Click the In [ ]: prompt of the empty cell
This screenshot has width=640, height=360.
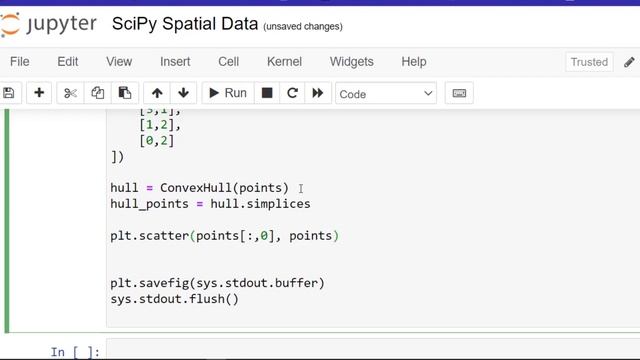[x=75, y=352]
